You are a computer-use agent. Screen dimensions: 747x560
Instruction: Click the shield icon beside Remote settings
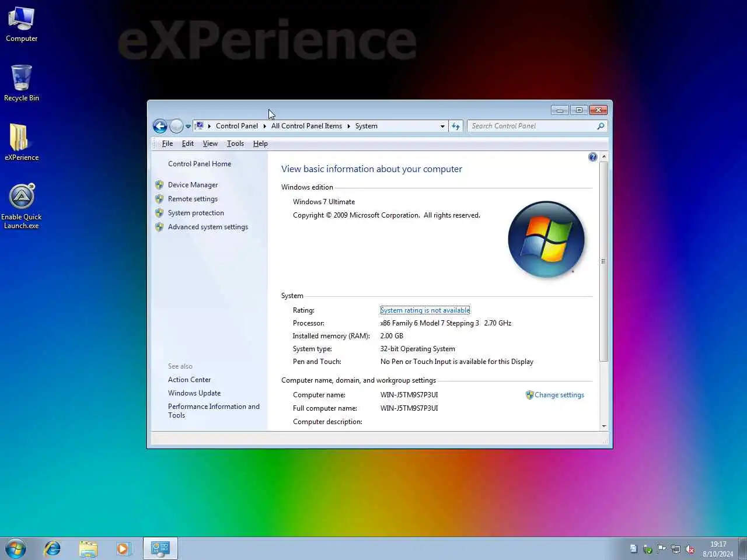coord(159,199)
